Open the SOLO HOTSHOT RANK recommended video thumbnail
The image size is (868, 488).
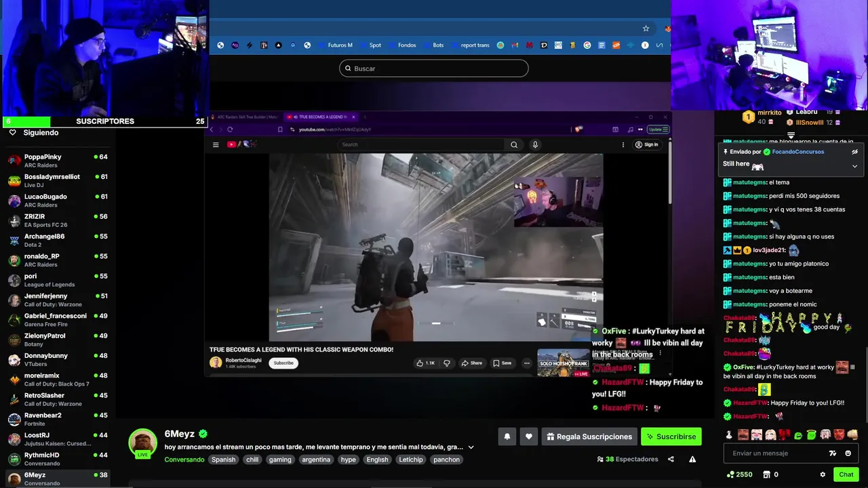[564, 362]
